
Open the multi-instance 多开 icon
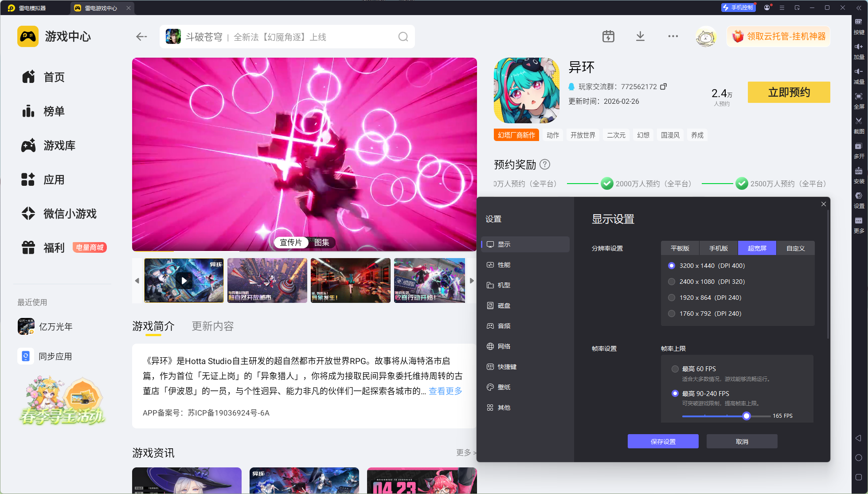859,146
